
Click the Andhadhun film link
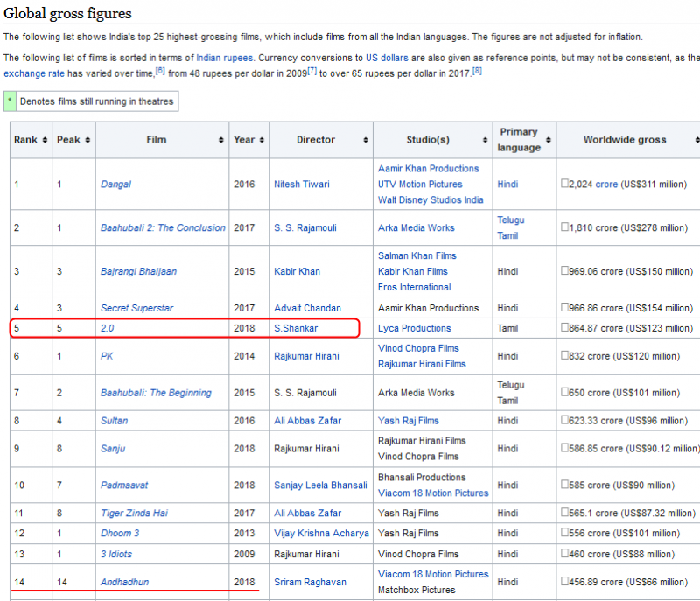(x=124, y=583)
